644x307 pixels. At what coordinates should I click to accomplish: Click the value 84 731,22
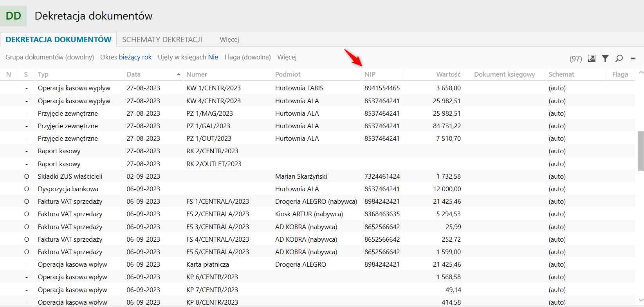click(x=447, y=126)
